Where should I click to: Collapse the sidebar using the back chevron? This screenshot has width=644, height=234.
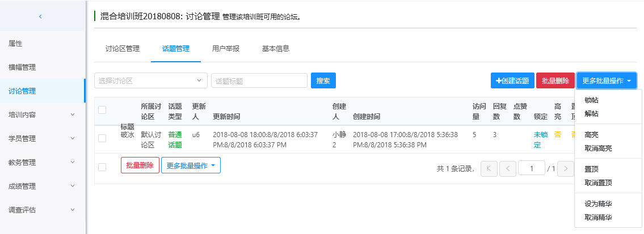[x=40, y=16]
